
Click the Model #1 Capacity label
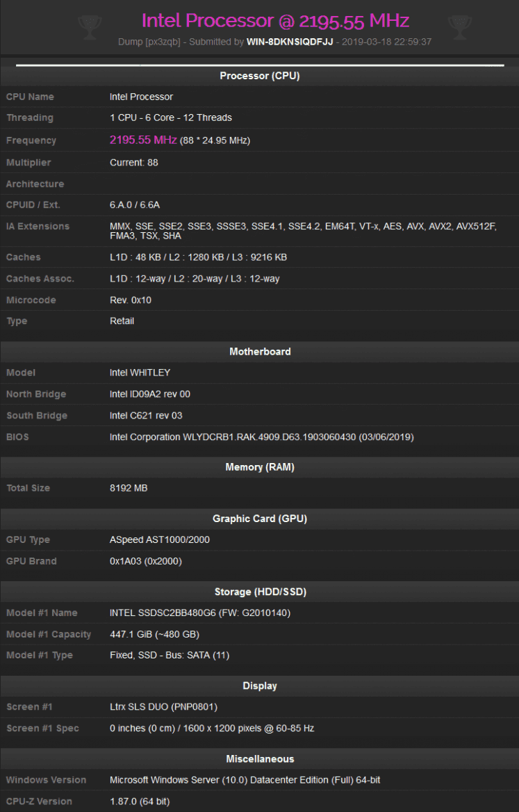pyautogui.click(x=49, y=634)
